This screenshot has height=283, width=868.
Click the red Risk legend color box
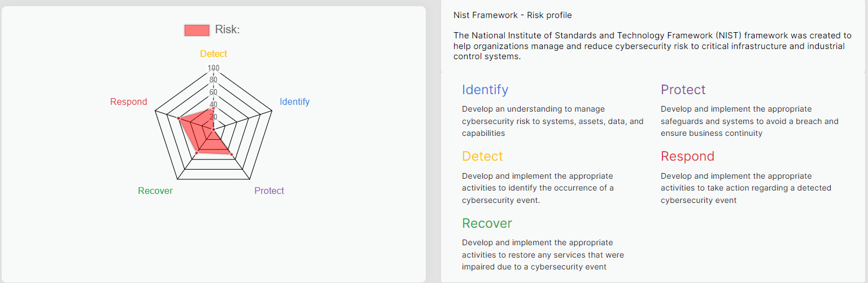pos(197,30)
